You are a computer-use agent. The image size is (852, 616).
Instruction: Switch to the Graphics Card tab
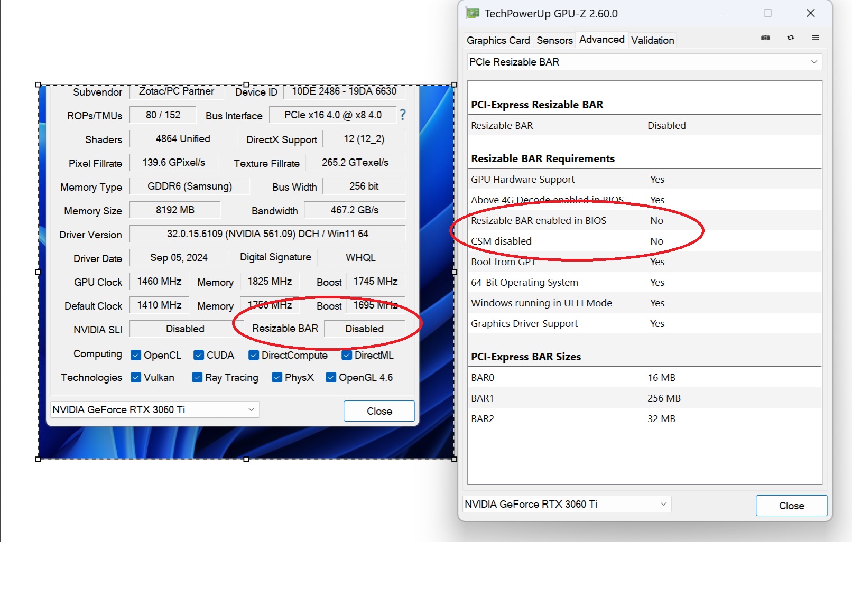498,40
